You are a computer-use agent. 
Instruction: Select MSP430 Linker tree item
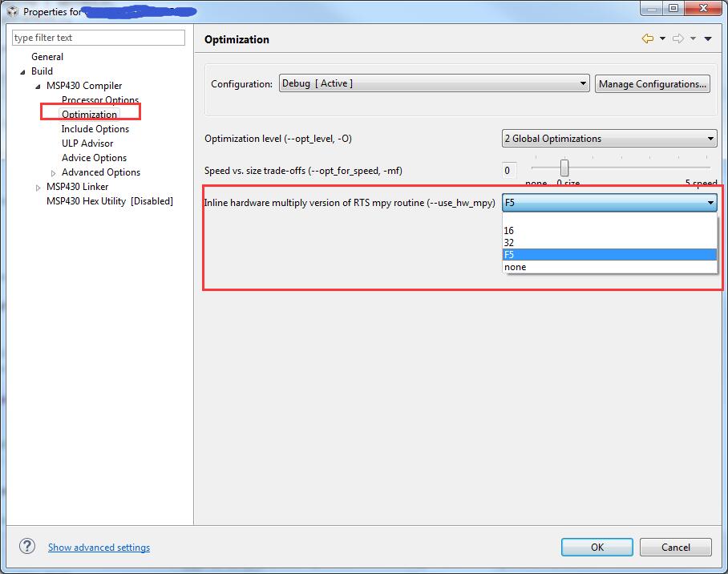pyautogui.click(x=78, y=186)
